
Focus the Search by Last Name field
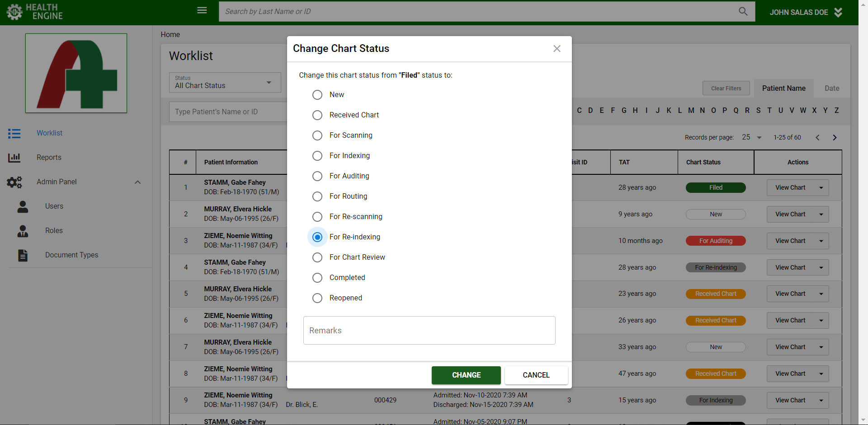coord(477,11)
